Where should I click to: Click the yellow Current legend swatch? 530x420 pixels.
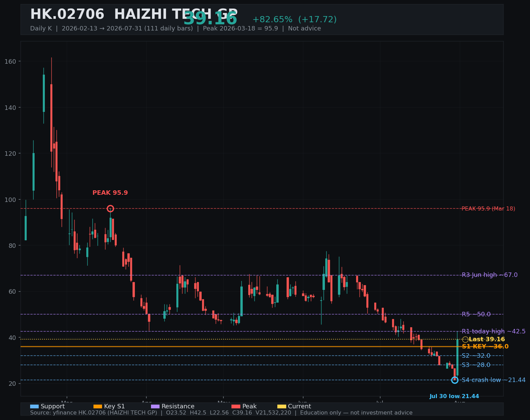(x=281, y=407)
